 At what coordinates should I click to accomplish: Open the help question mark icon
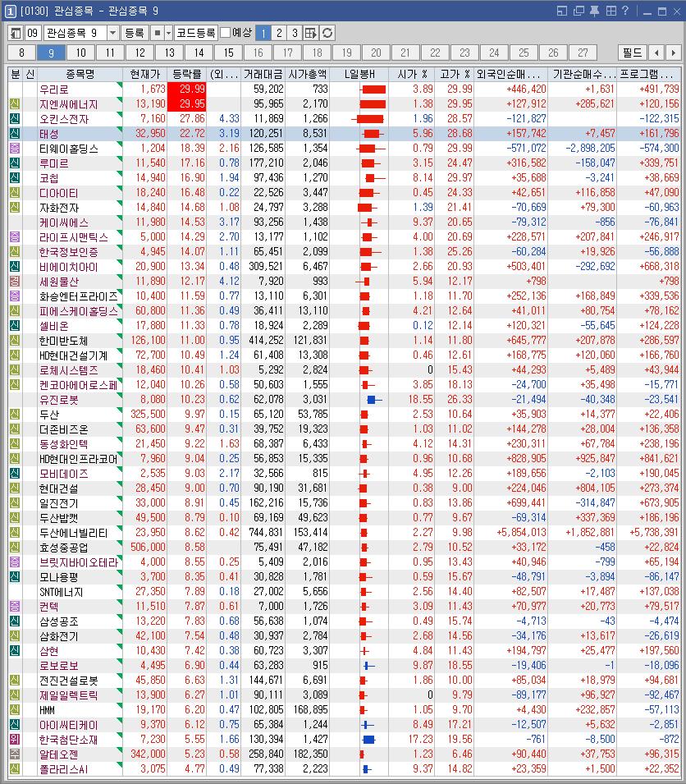625,11
